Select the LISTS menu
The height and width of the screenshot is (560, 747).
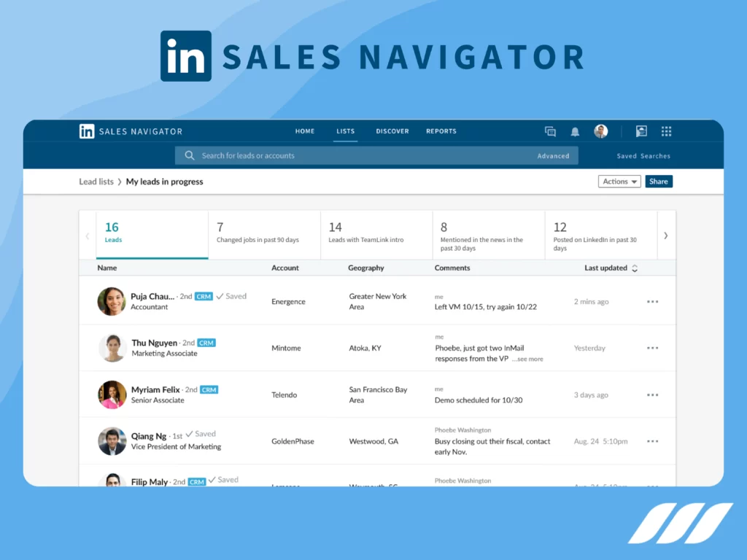tap(345, 131)
